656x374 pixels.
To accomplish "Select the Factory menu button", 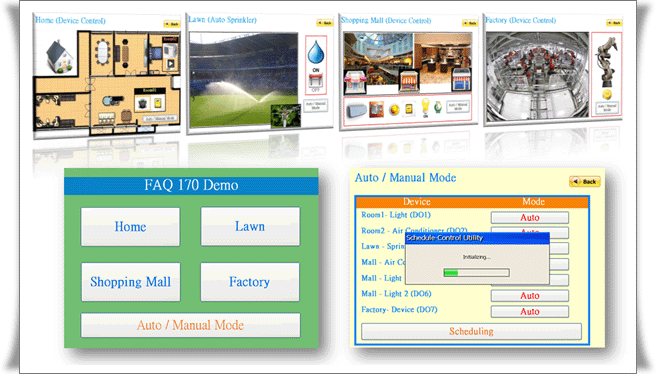I will pyautogui.click(x=250, y=282).
